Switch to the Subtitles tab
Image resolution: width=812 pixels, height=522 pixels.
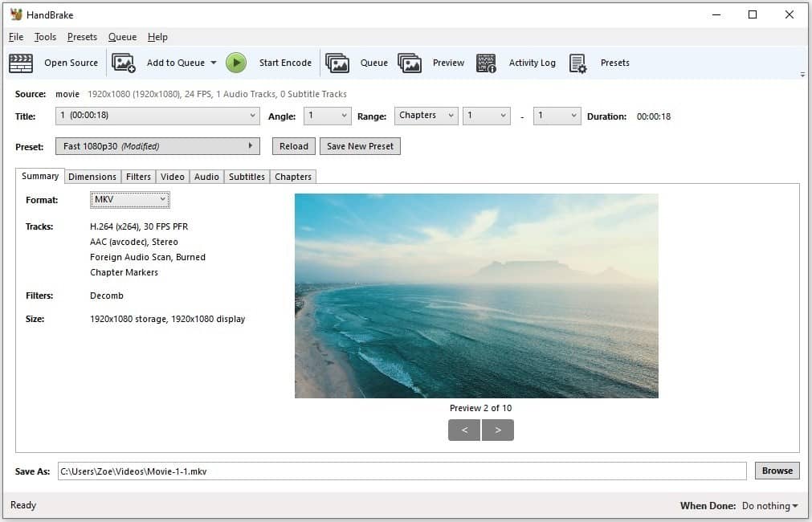[x=247, y=177]
